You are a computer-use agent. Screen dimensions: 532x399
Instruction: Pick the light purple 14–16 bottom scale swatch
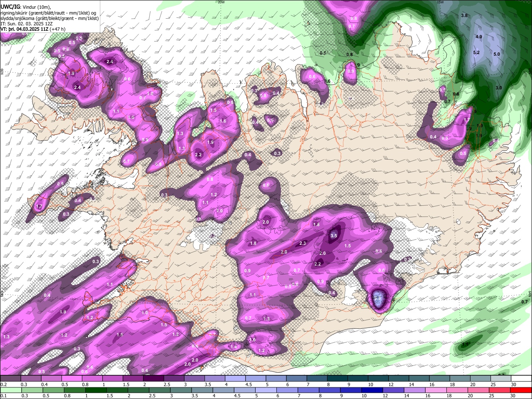415,390
